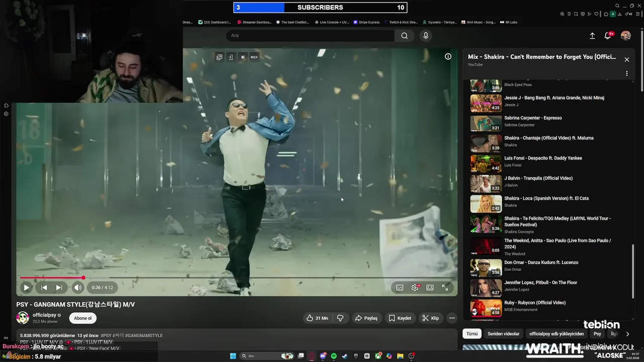This screenshot has height=362, width=644.
Task: Play the Gangnam Style video
Action: point(27,288)
